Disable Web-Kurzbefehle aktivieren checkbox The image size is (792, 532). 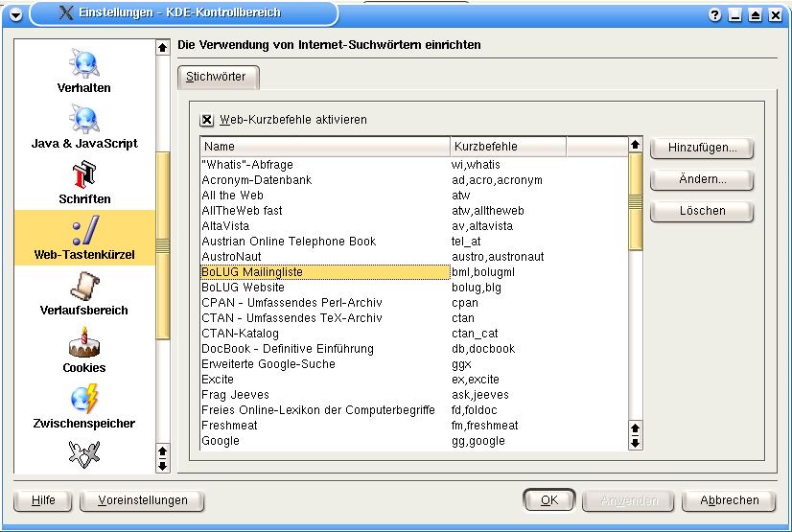pos(206,120)
